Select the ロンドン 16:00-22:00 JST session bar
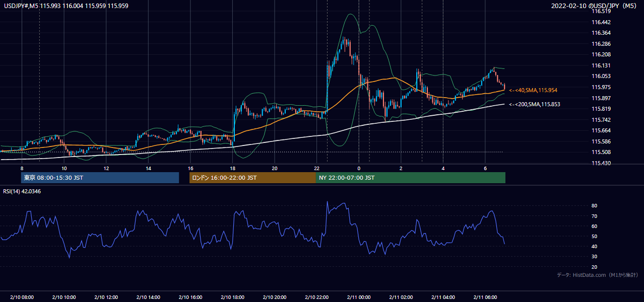 click(252, 178)
